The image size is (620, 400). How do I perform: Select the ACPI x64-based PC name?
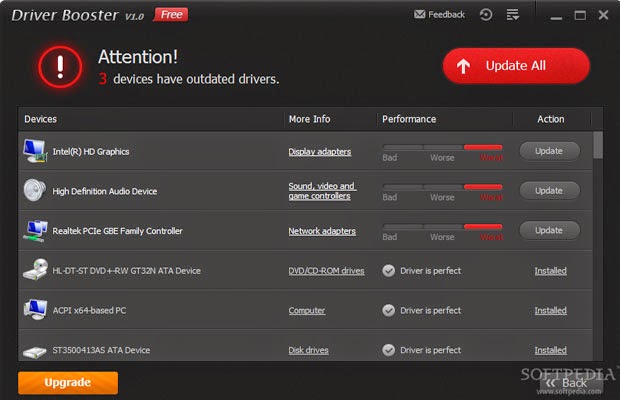click(89, 310)
